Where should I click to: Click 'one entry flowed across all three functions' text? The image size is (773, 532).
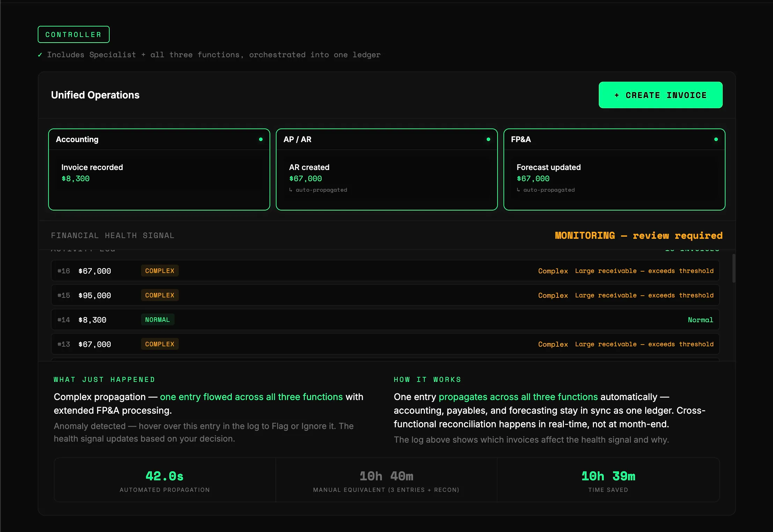(251, 397)
